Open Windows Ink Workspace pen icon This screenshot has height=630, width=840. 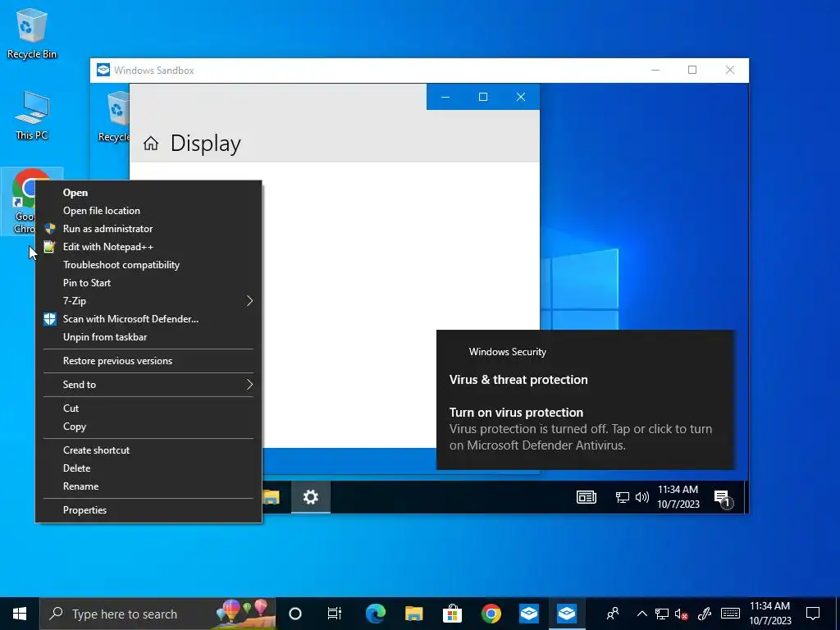(705, 614)
